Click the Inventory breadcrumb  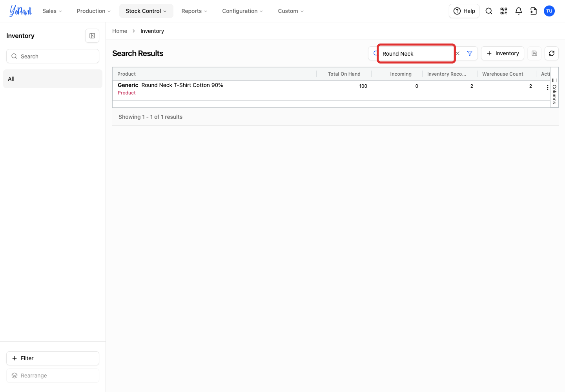tap(152, 31)
